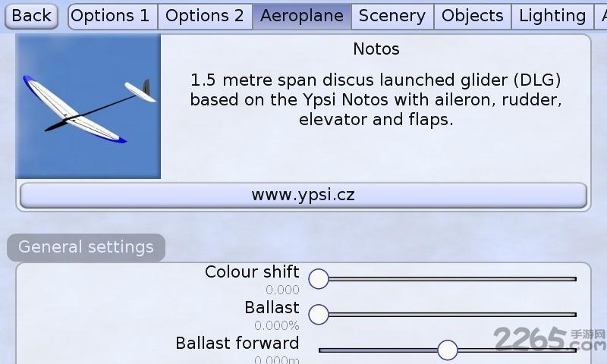Click the Colour shift 0.000 value
Image resolution: width=607 pixels, height=364 pixels.
[282, 290]
